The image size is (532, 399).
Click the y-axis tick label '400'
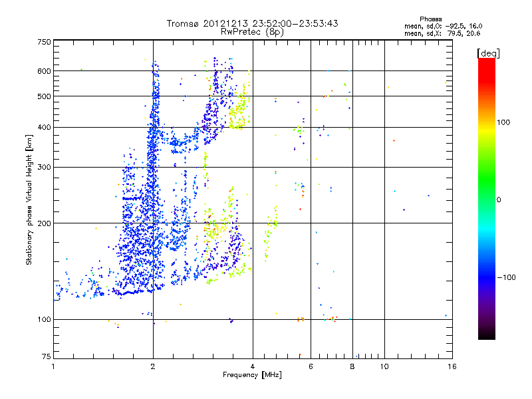[45, 127]
